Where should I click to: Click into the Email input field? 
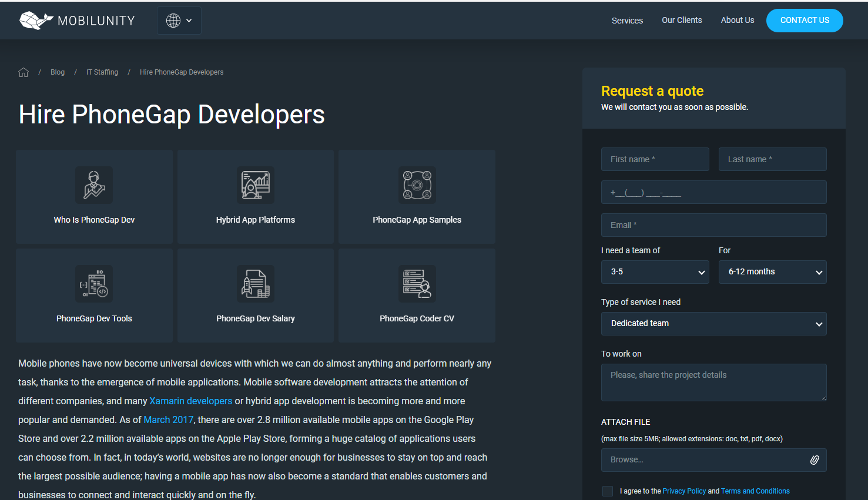coord(713,225)
